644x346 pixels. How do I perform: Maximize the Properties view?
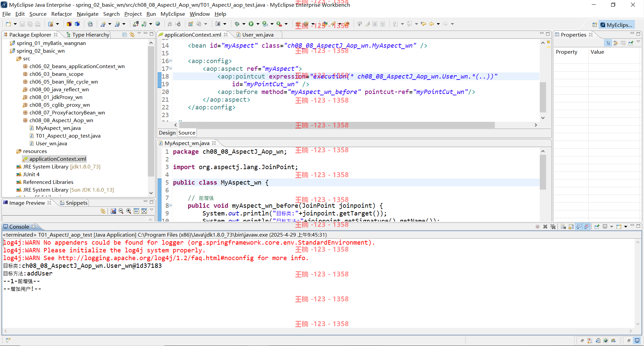pyautogui.click(x=638, y=34)
